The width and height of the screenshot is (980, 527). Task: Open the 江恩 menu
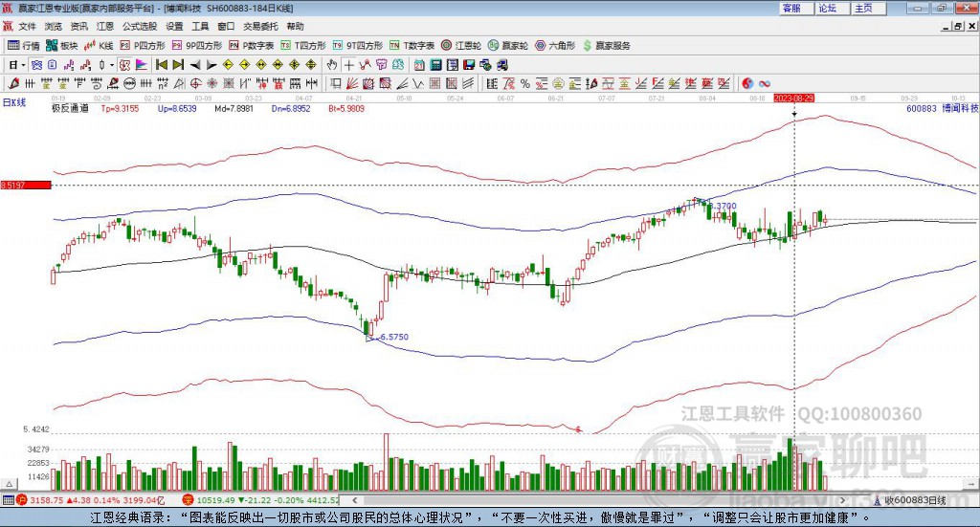105,26
